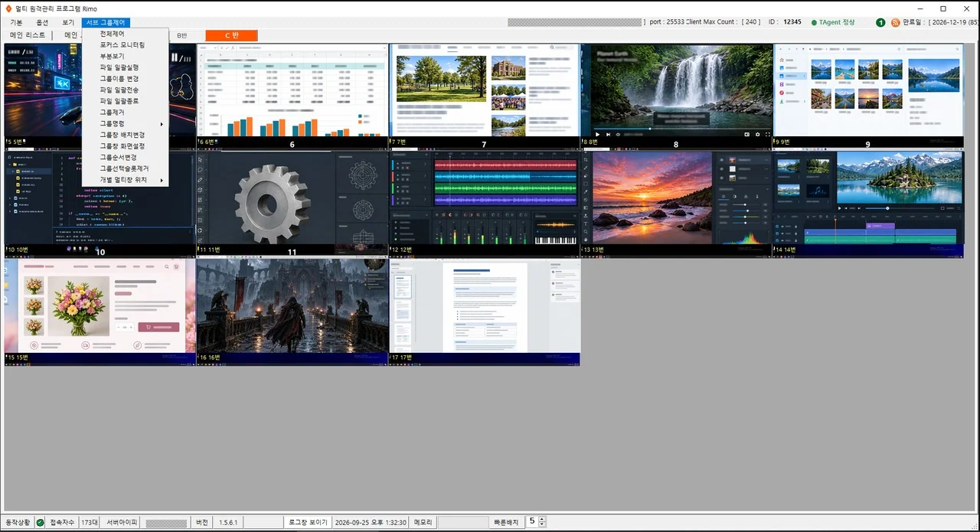980x532 pixels.
Task: Choose 전체제어 from the menu
Action: (125, 34)
